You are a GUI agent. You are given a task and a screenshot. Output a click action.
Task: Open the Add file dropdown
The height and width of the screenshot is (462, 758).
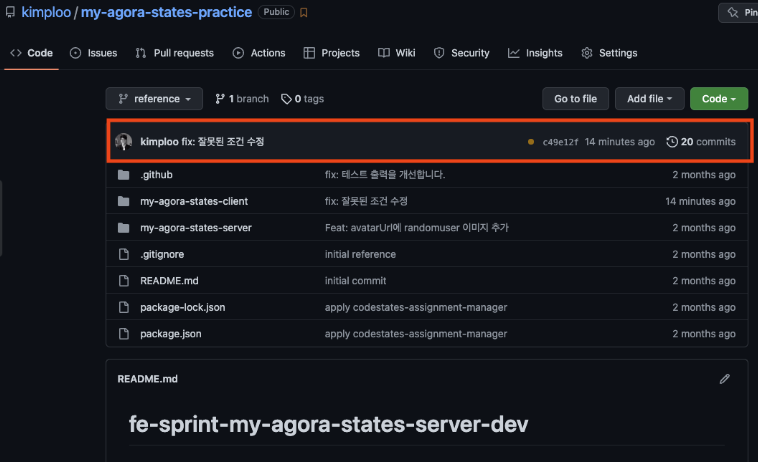coord(650,99)
